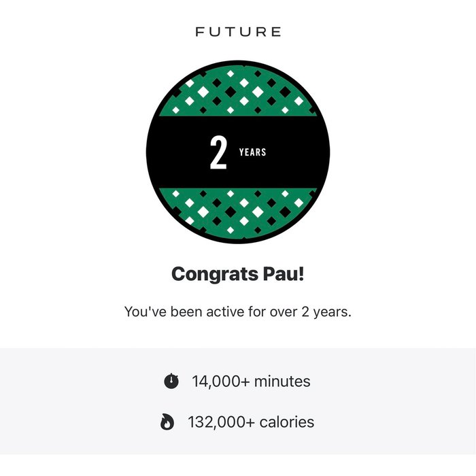Select the "14,000+" number
476x476 pixels.
click(x=221, y=381)
